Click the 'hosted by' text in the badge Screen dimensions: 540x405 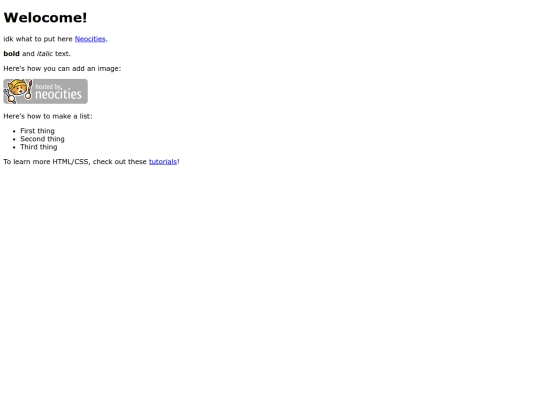pyautogui.click(x=48, y=86)
